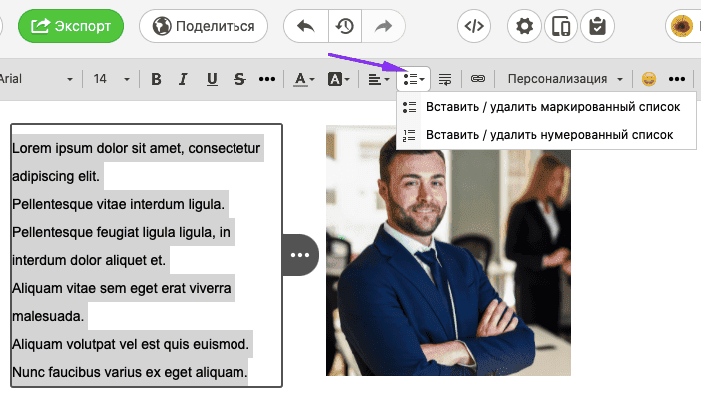Show more text style options after strikethrough
The height and width of the screenshot is (403, 701).
pos(267,79)
